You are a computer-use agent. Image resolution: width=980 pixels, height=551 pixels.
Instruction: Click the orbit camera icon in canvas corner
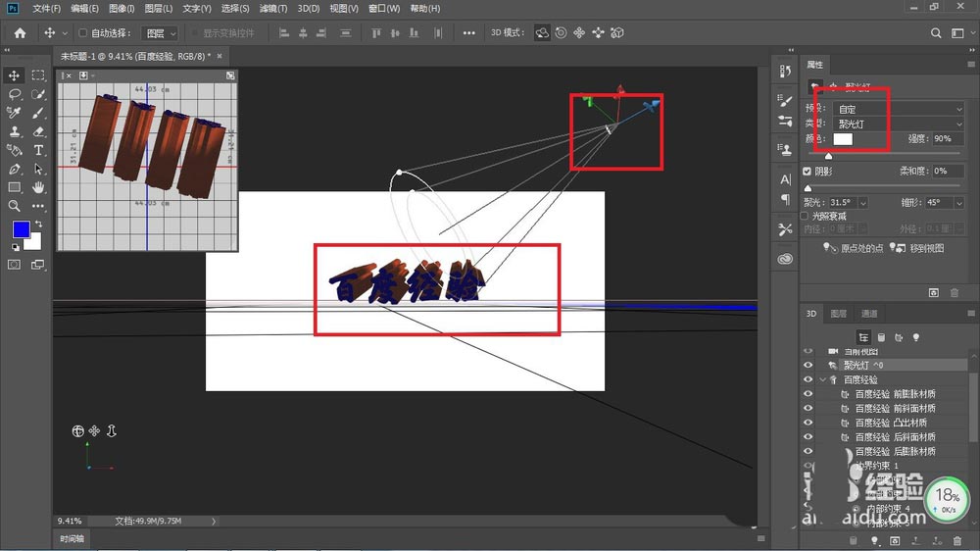78,431
